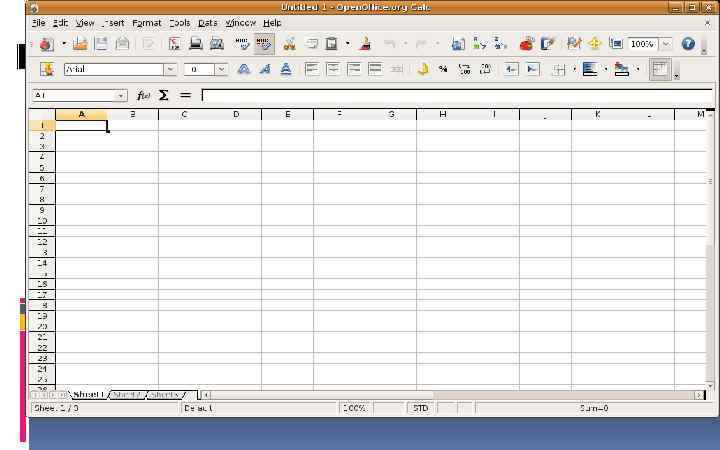Toggle Align Right
Viewport: 720px width, 450px height.
(x=354, y=69)
